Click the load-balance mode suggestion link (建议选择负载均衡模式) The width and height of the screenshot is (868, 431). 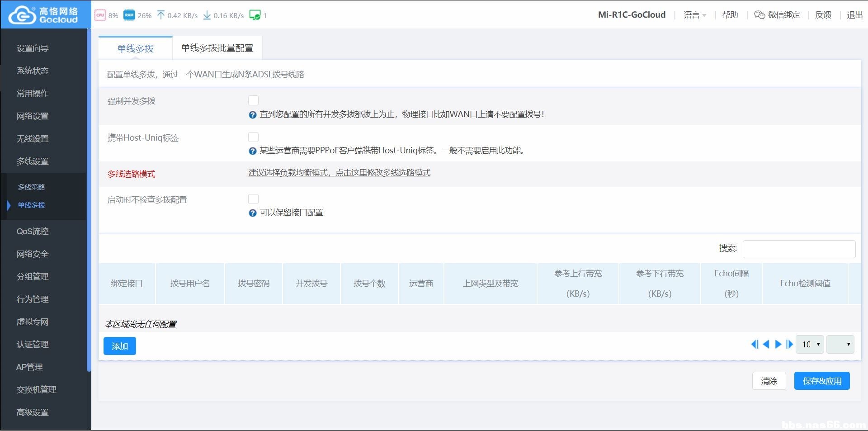point(339,173)
